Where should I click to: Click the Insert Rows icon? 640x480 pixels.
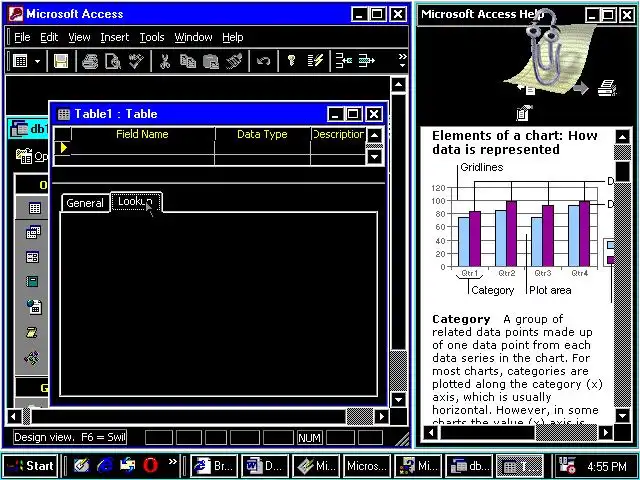click(344, 61)
